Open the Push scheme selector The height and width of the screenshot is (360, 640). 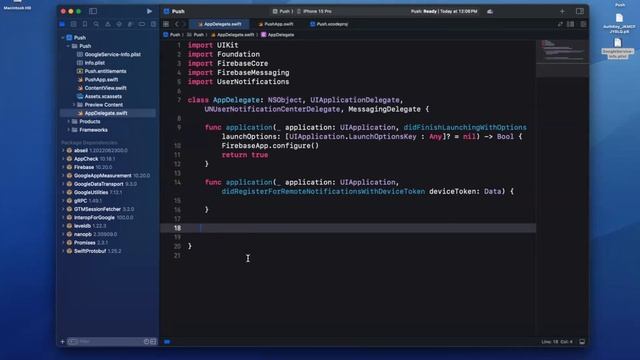(282, 11)
